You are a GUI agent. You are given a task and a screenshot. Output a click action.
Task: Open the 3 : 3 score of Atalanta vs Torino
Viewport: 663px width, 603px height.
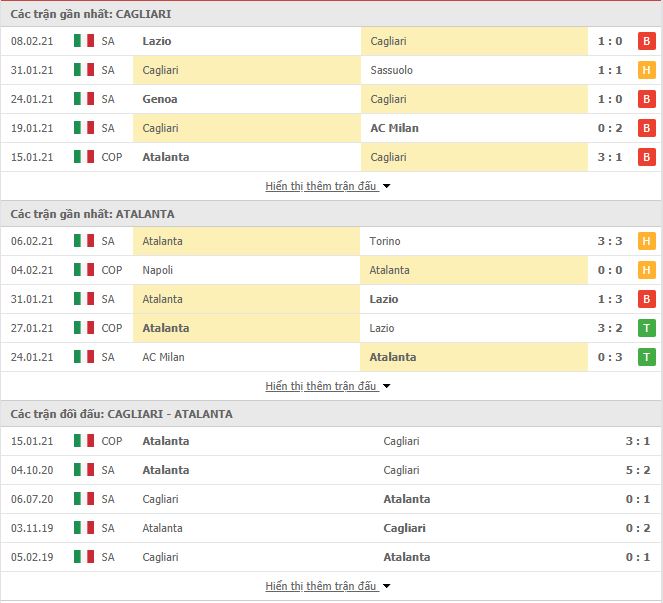pos(610,241)
